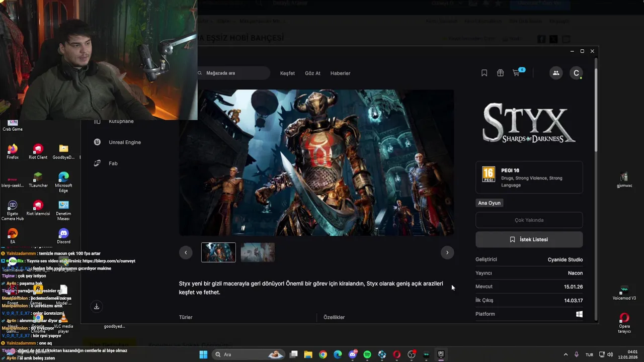Select the VLC media player desktop shortcut
644x362 pixels.
[x=63, y=323]
